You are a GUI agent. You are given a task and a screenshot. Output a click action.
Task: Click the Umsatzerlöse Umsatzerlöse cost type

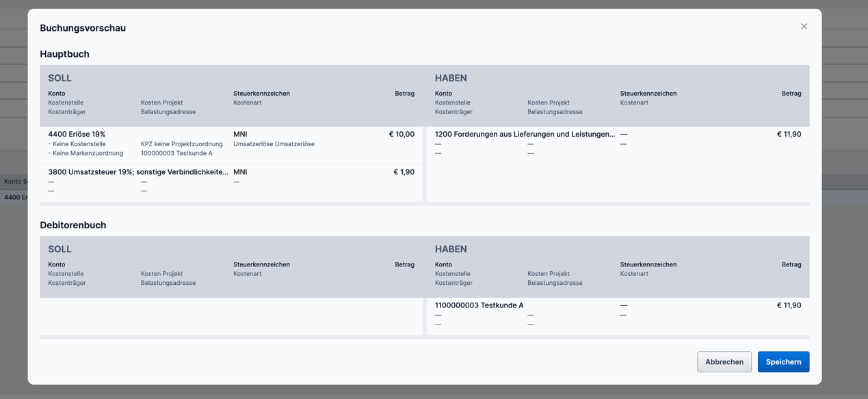click(274, 144)
